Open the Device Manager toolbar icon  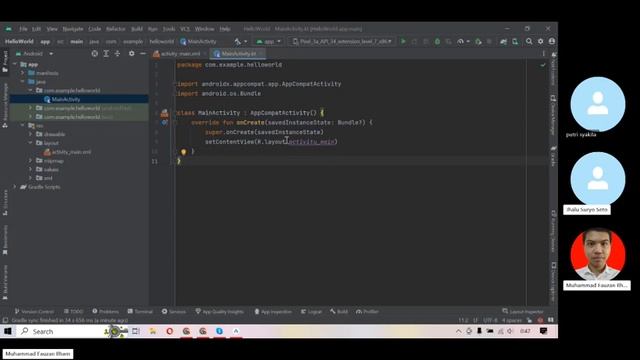pyautogui.click(x=515, y=41)
